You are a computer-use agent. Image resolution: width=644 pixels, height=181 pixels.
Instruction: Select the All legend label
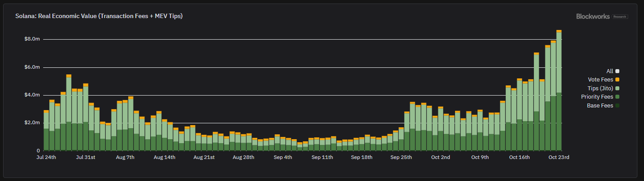(610, 71)
